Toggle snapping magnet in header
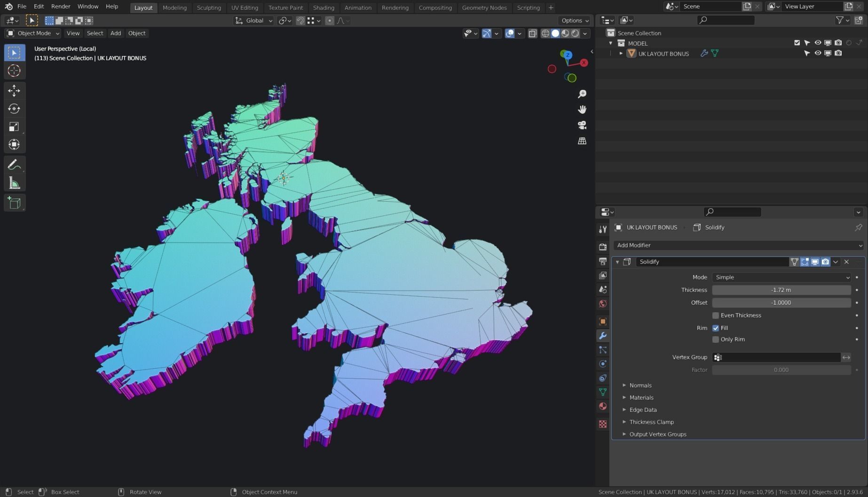Image resolution: width=868 pixels, height=497 pixels. (x=300, y=21)
